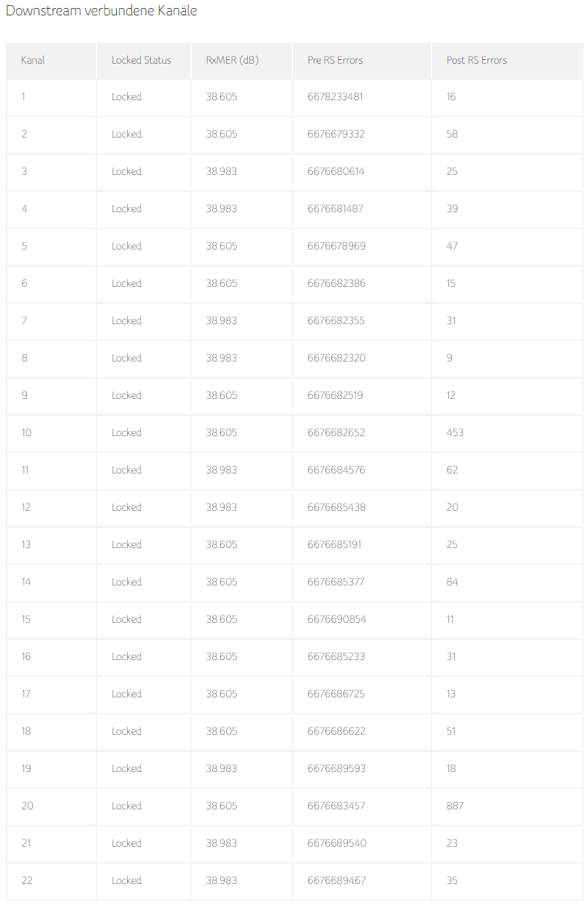Click Post RS Errors value 453

(x=455, y=433)
